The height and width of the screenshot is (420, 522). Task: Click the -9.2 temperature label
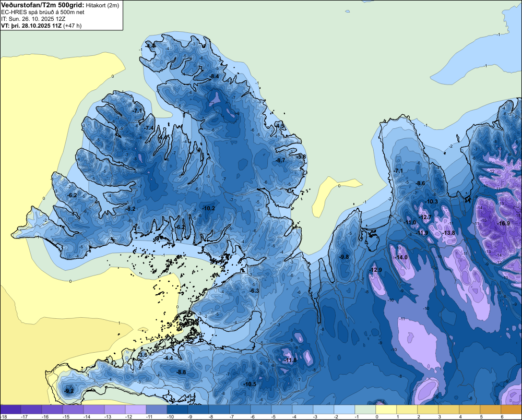[x=69, y=391]
